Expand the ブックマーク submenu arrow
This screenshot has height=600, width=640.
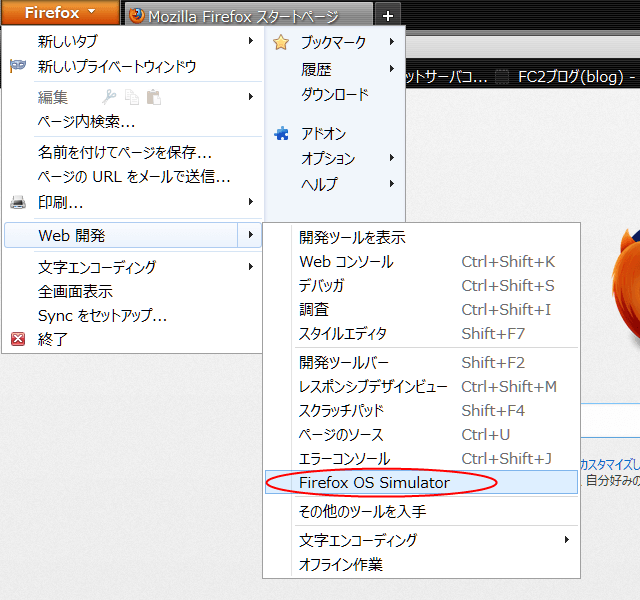(x=392, y=42)
